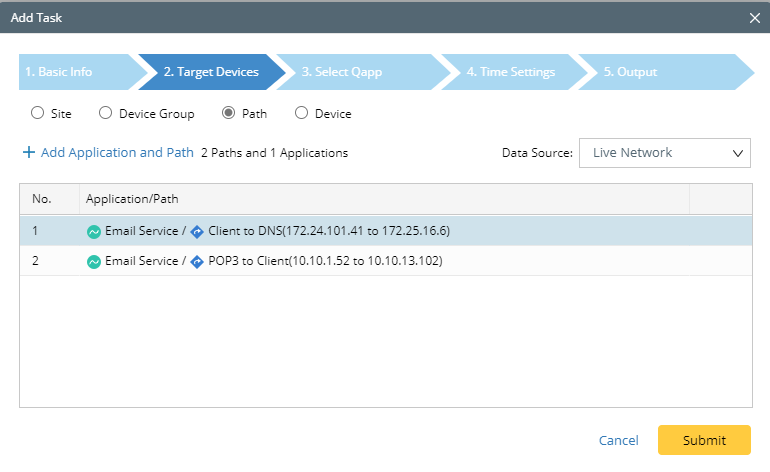Select the Device Group radio button

(105, 113)
